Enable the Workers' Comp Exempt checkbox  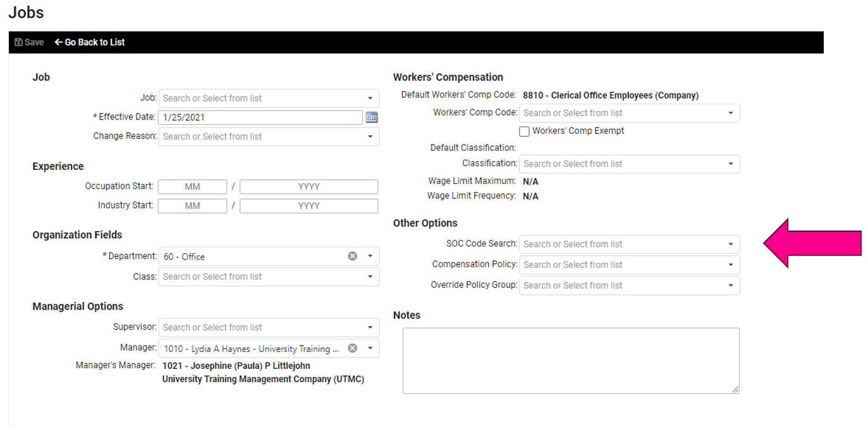coord(524,131)
